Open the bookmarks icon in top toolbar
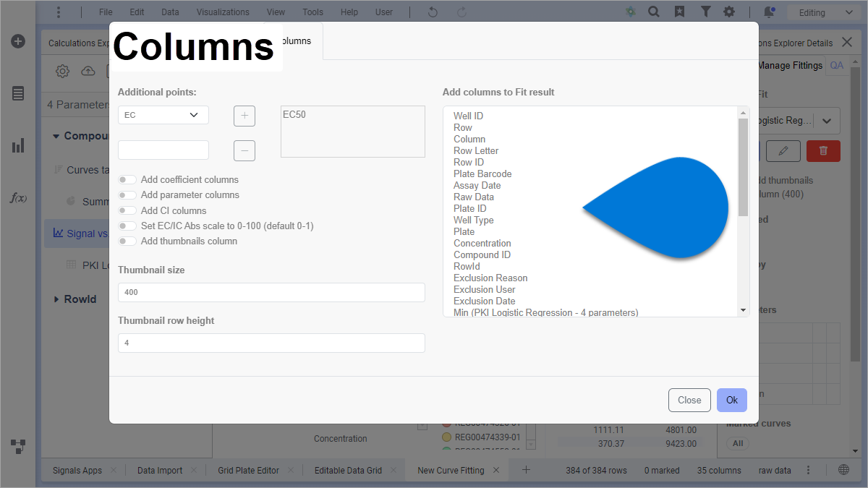868x488 pixels. click(x=679, y=12)
